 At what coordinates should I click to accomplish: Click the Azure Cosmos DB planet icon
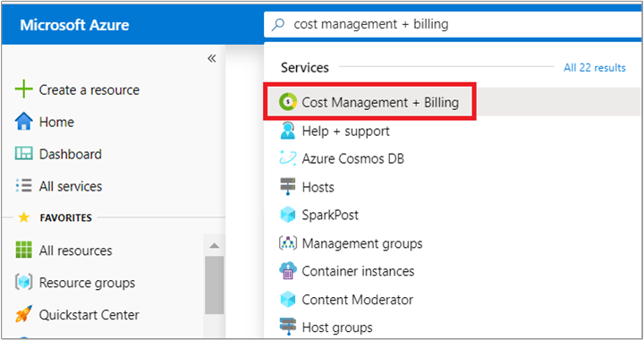[x=287, y=158]
